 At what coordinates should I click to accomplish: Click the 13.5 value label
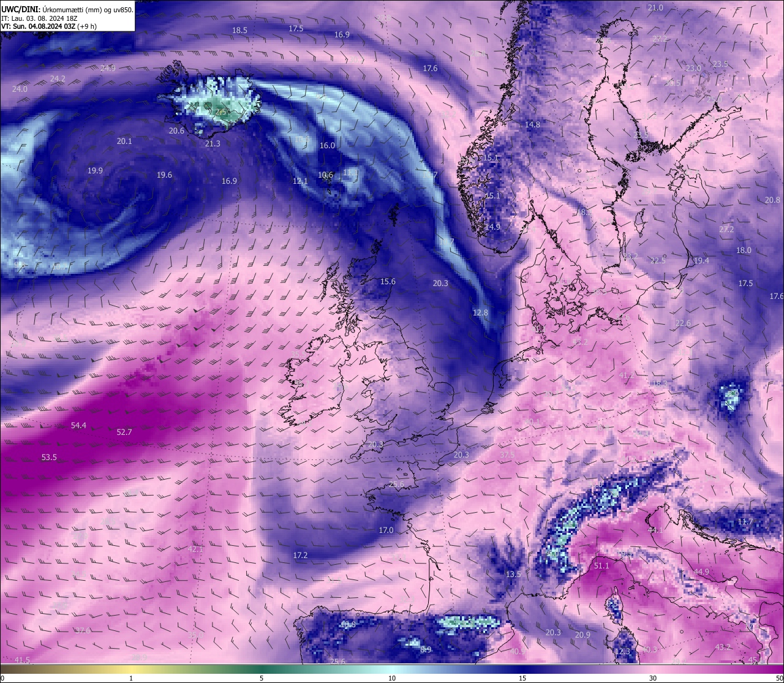[x=513, y=575]
